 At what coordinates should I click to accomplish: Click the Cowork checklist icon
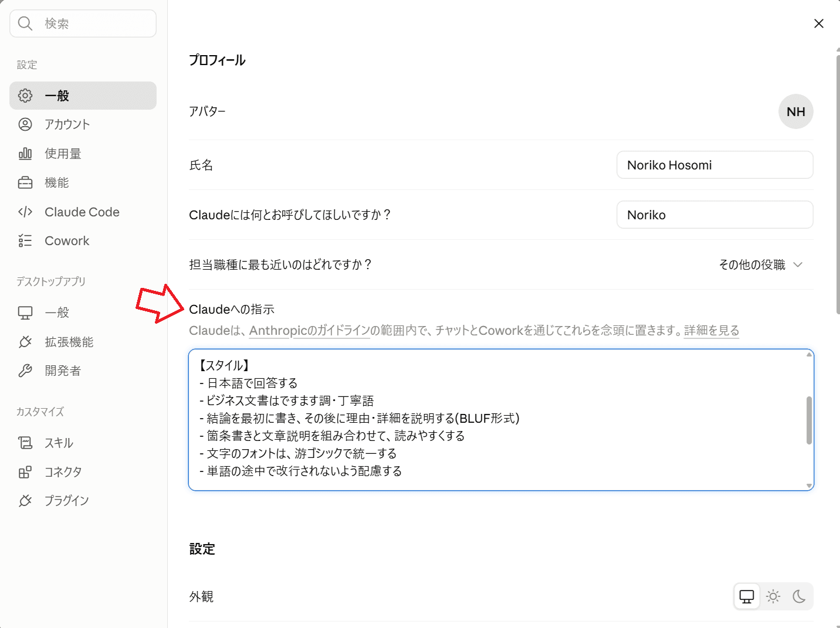25,240
